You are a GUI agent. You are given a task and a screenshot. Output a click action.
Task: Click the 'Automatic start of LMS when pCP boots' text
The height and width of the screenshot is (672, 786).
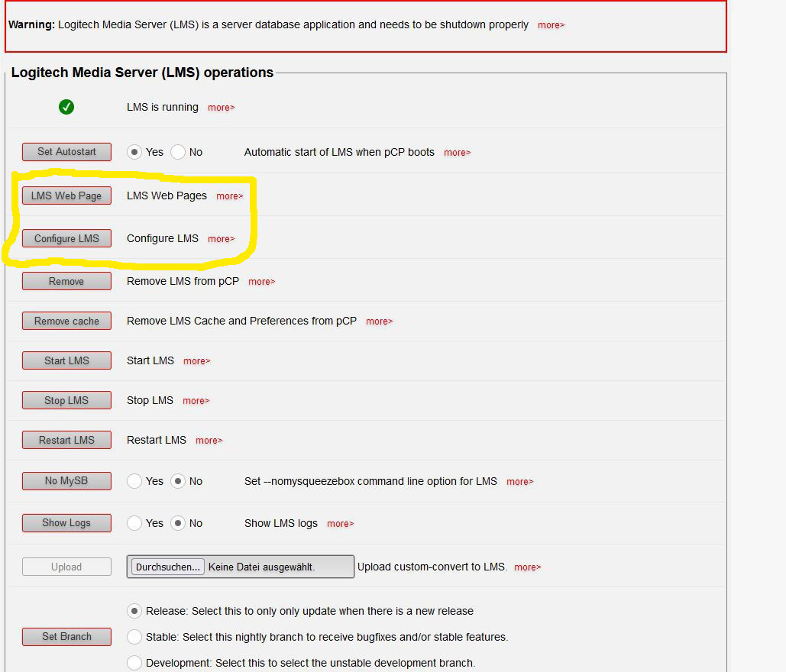[x=339, y=152]
